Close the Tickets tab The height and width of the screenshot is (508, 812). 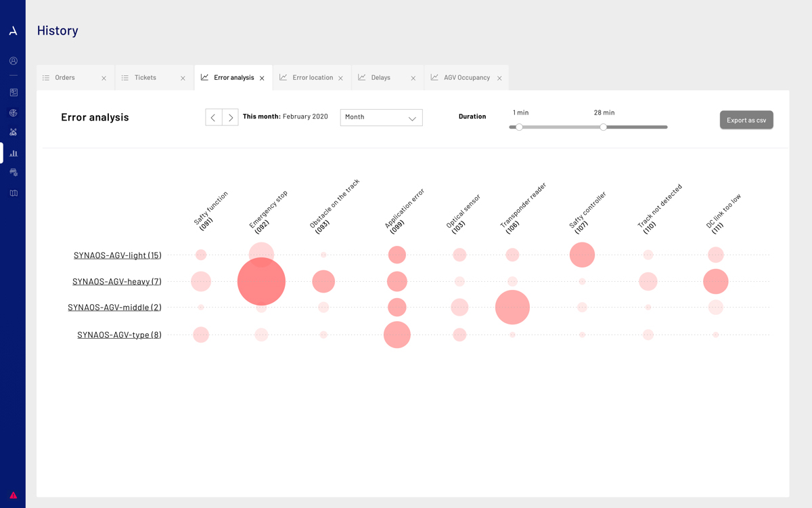coord(183,79)
